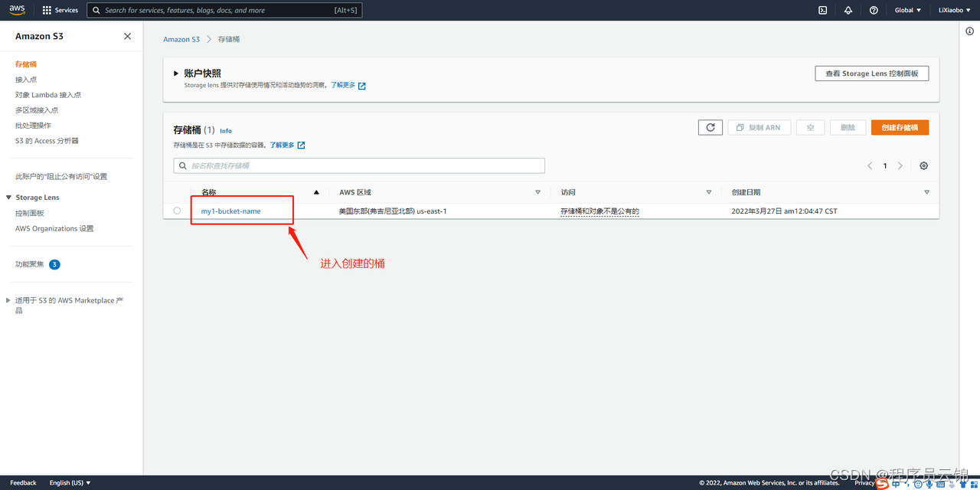The height and width of the screenshot is (490, 980).
Task: Sort buckets by name ascending arrow
Action: 316,192
